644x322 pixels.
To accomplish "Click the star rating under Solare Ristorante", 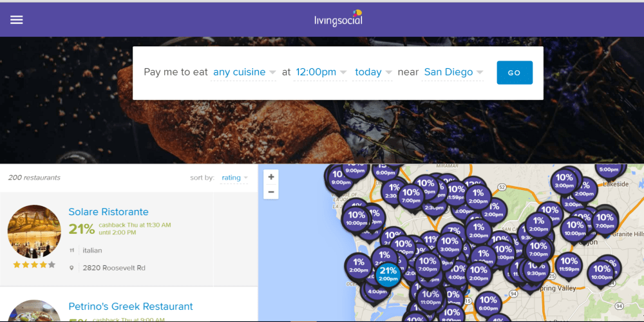I will pos(34,265).
